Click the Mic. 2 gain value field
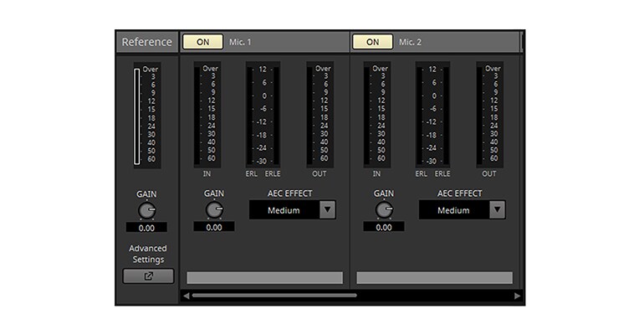 [384, 227]
